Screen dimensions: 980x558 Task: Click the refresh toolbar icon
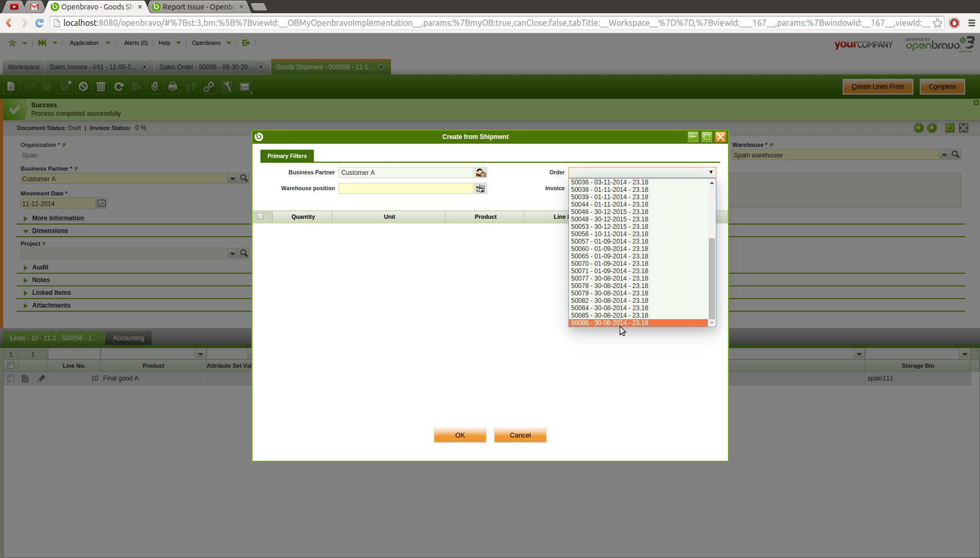pyautogui.click(x=119, y=87)
